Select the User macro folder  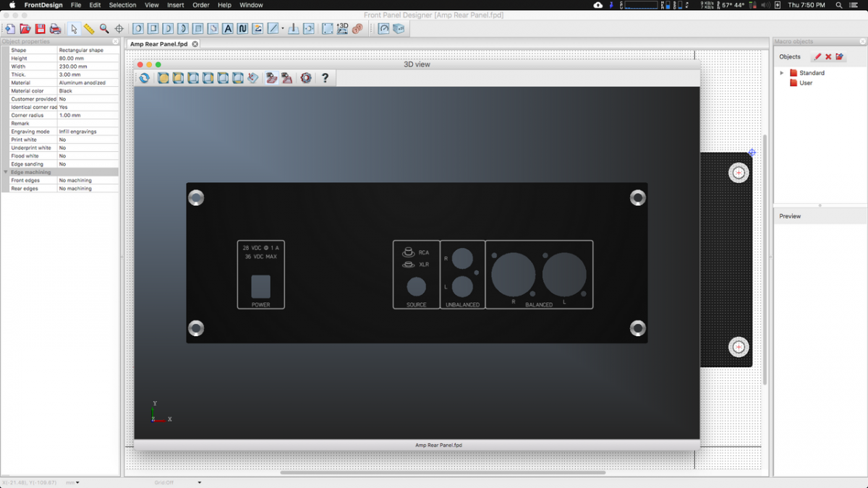(x=801, y=83)
